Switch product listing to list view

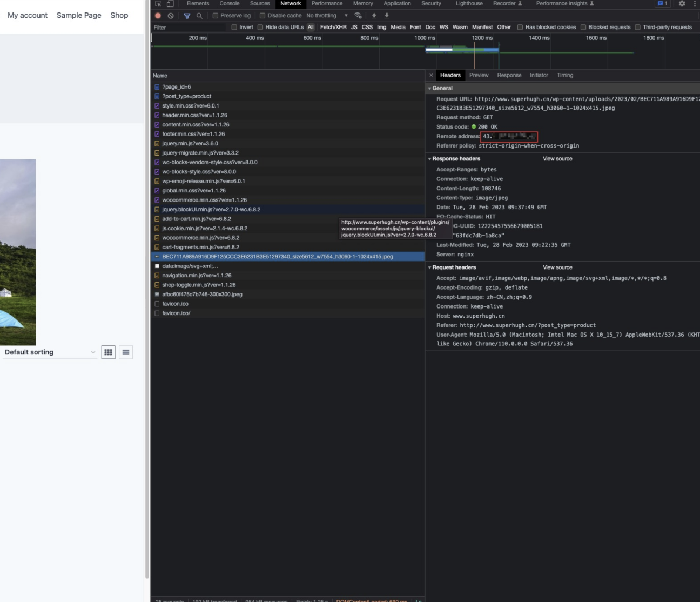coord(126,352)
